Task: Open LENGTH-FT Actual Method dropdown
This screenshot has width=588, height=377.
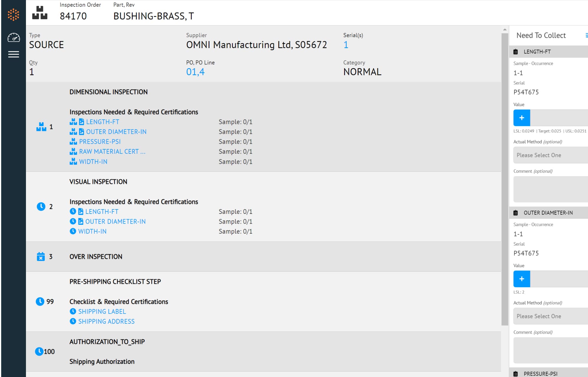Action: tap(551, 155)
